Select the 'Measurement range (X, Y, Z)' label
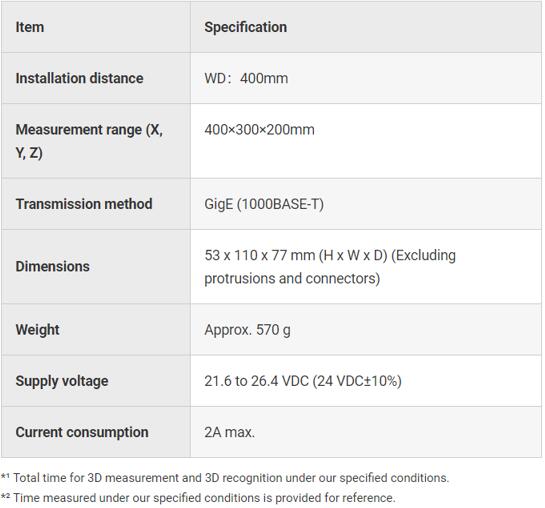Screen dimensions: 545x508 pyautogui.click(x=89, y=141)
